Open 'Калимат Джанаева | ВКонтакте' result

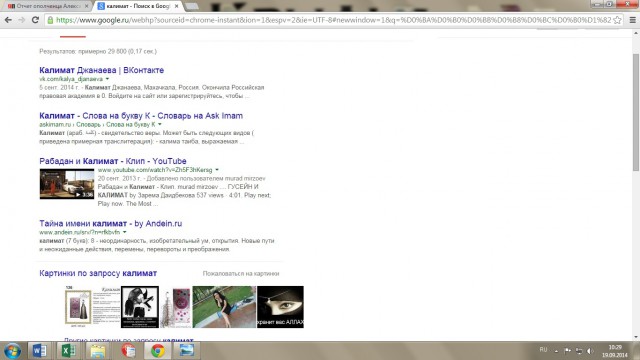click(102, 70)
